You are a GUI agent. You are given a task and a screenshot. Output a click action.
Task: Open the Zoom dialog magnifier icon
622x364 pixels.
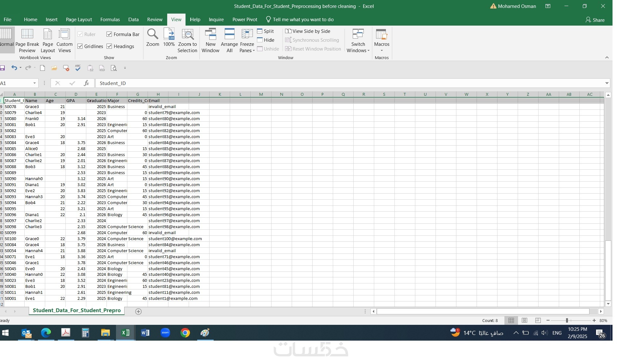point(153,34)
